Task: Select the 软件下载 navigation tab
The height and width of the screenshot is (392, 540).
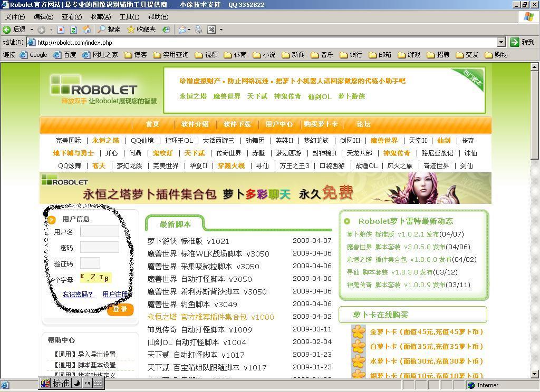Action: pyautogui.click(x=237, y=124)
